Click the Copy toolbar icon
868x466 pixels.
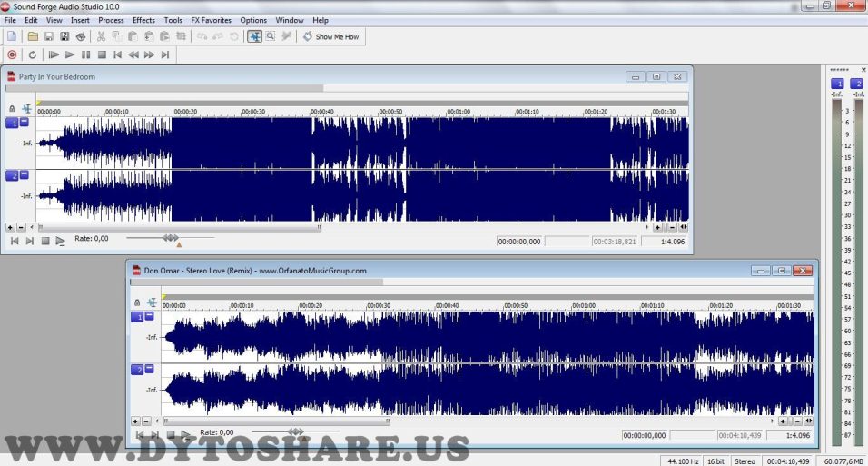[117, 36]
